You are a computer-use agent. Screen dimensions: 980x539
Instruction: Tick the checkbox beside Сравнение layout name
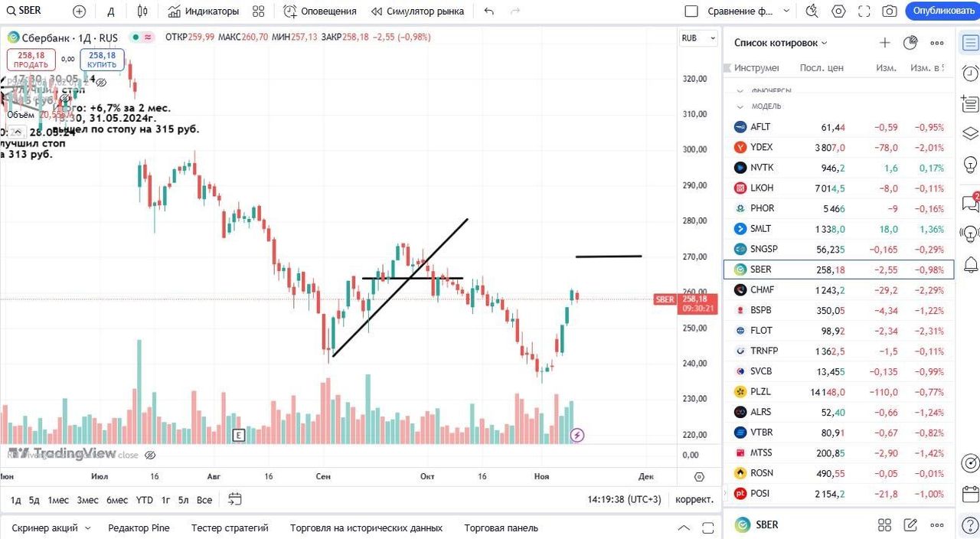click(691, 11)
